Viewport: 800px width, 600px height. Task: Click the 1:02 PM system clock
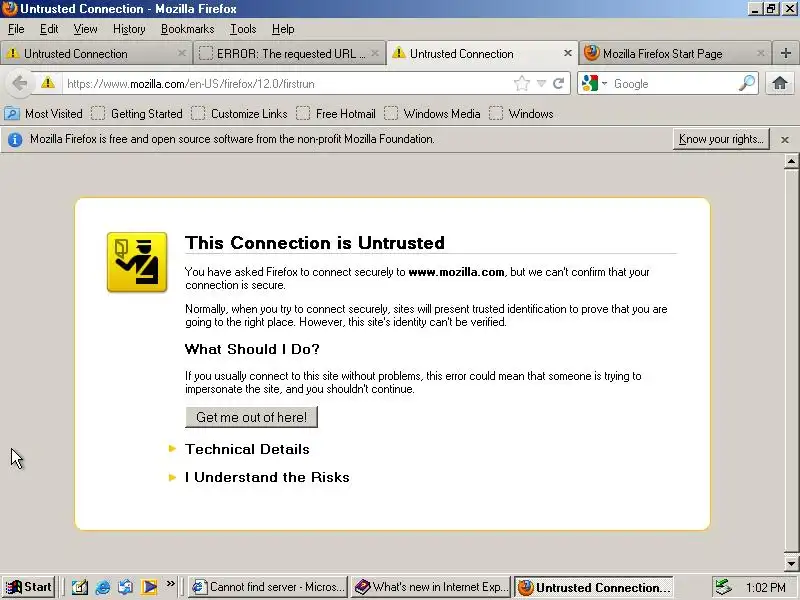click(x=766, y=587)
